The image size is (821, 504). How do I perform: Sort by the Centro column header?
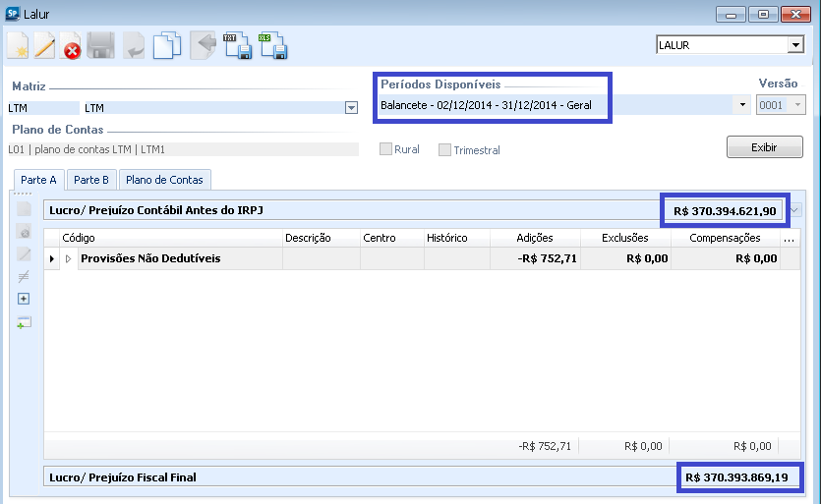392,238
